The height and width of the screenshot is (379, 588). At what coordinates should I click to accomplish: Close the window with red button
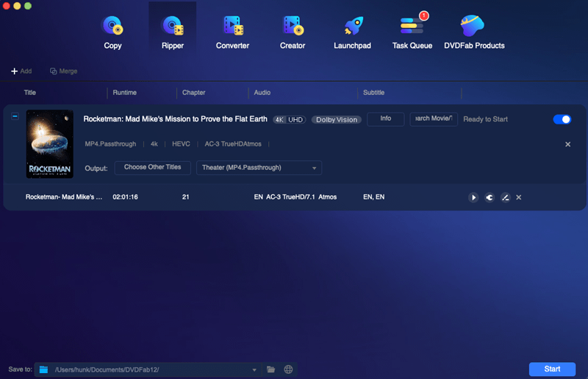click(x=7, y=6)
